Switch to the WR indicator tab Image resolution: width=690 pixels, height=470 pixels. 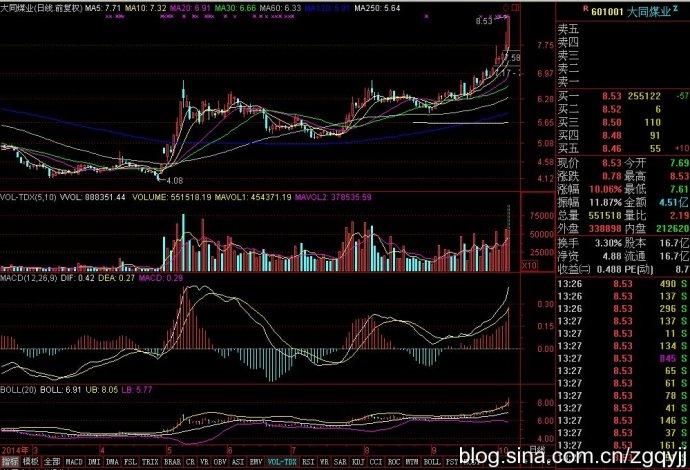click(x=324, y=462)
